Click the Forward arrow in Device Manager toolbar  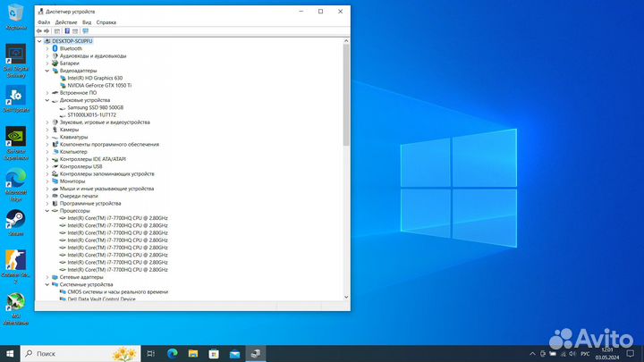[47, 31]
